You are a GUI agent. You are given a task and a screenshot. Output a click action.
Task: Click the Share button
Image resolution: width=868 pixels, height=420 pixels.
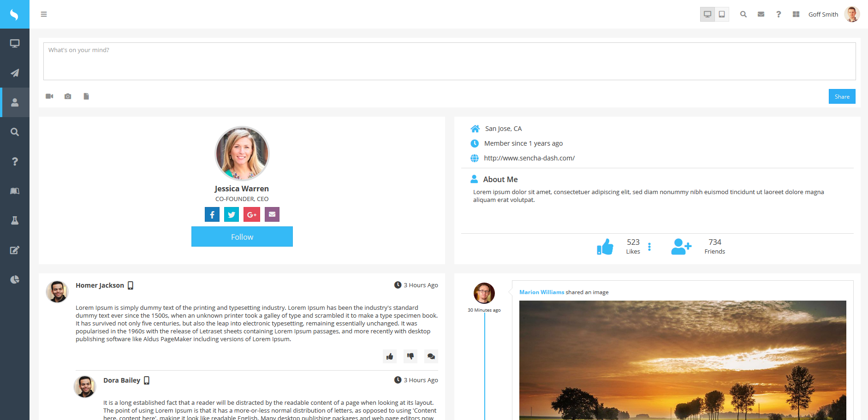842,96
